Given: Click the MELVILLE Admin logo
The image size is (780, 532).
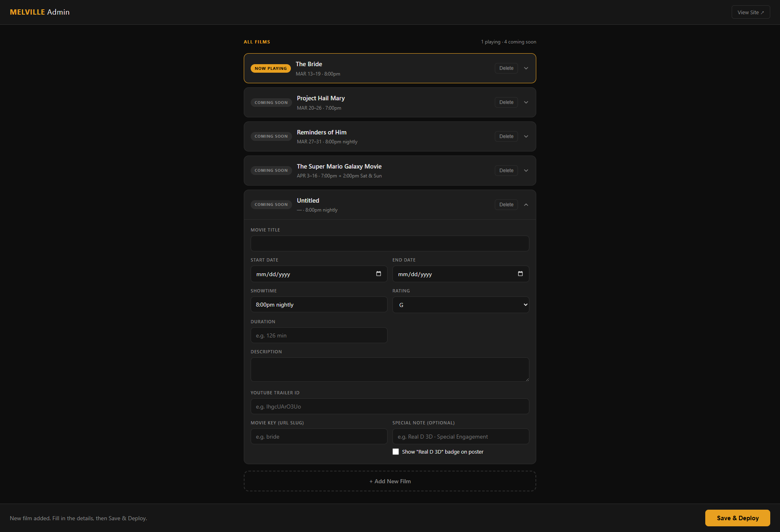Looking at the screenshot, I should tap(40, 12).
